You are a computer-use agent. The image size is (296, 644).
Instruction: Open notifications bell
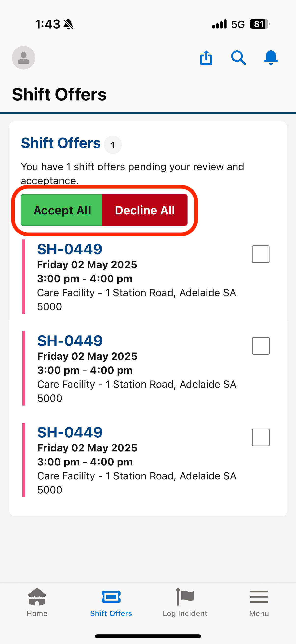click(271, 58)
